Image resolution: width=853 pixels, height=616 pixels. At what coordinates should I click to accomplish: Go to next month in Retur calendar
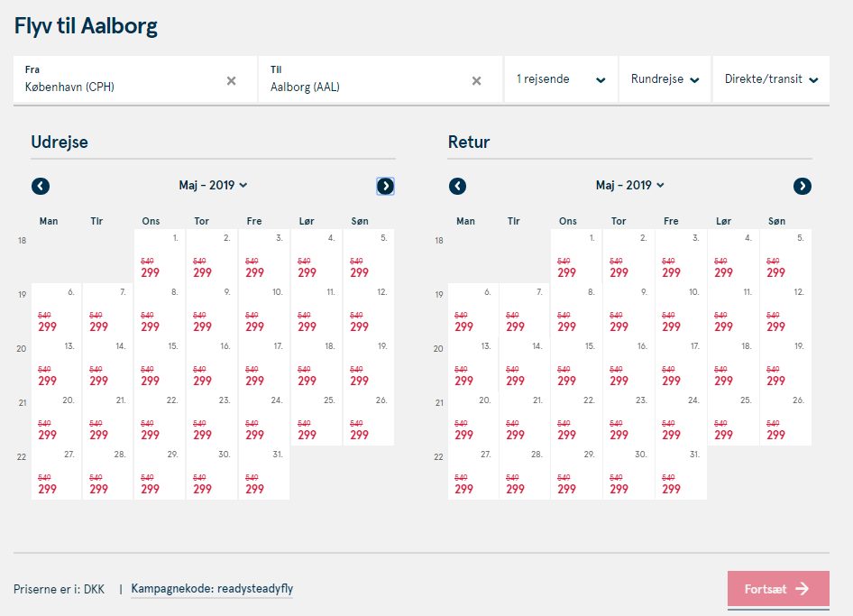(x=803, y=186)
